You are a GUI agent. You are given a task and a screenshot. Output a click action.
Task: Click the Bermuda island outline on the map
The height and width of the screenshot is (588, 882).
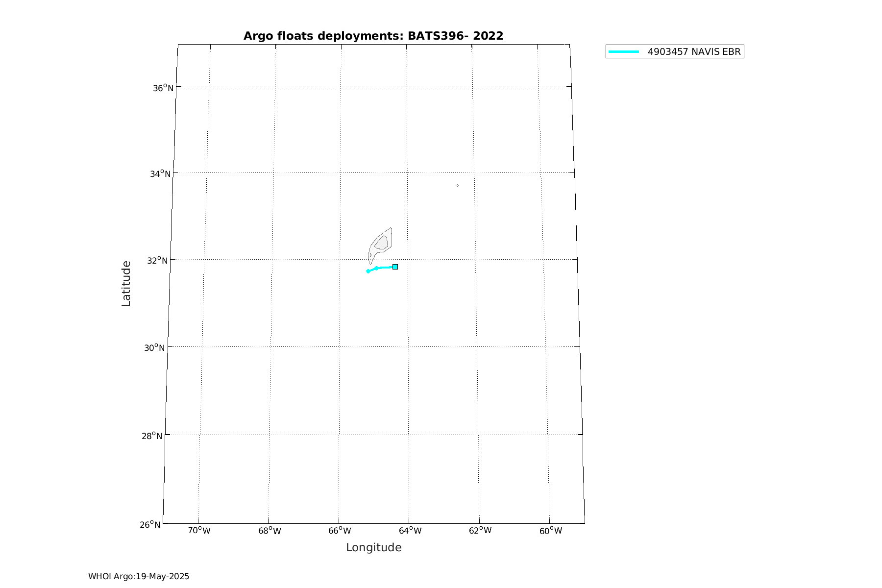[380, 245]
